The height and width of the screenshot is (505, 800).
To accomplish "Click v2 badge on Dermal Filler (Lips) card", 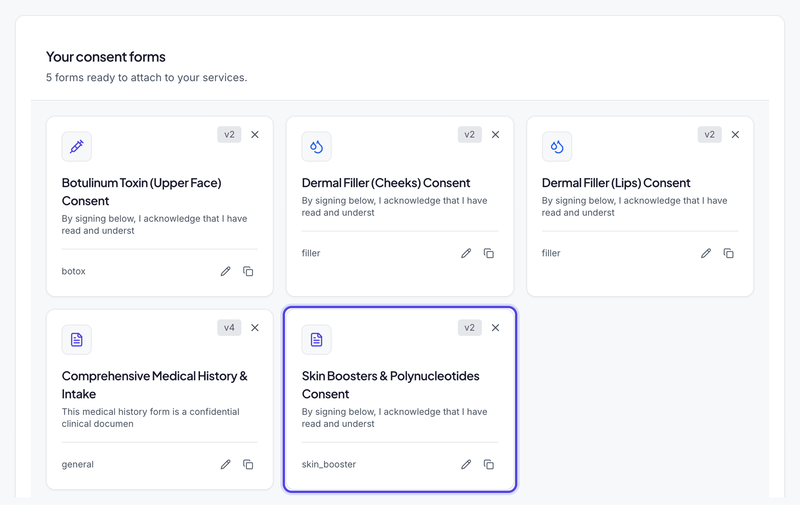I will (710, 135).
